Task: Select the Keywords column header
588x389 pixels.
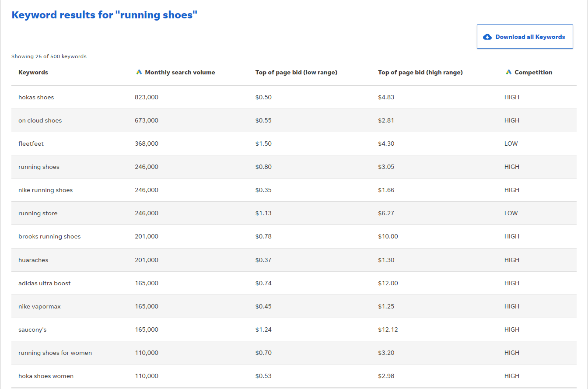Action: click(33, 72)
